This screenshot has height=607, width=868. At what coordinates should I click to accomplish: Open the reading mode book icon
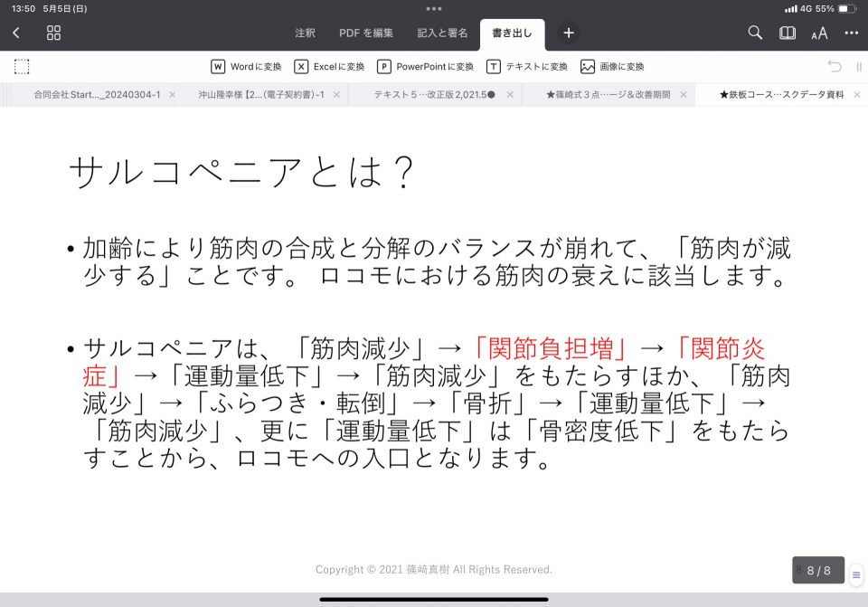788,33
